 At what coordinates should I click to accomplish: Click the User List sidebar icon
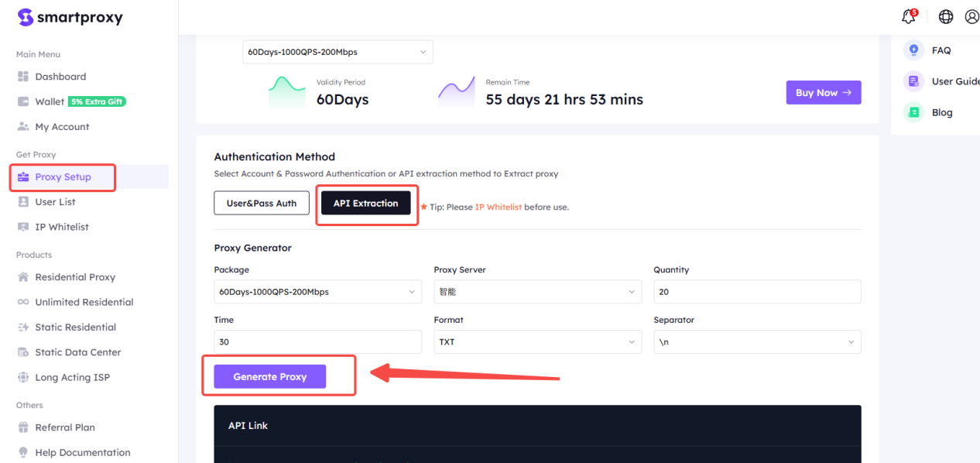23,202
